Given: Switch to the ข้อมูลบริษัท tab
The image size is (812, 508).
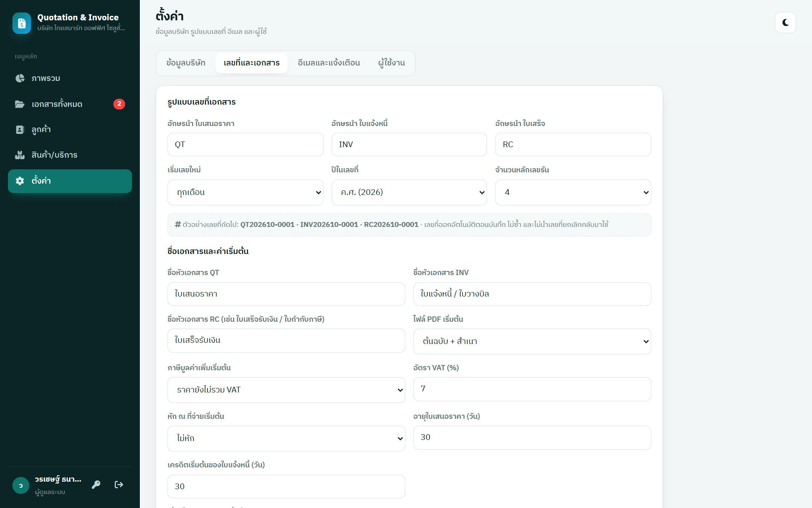Looking at the screenshot, I should click(x=186, y=63).
